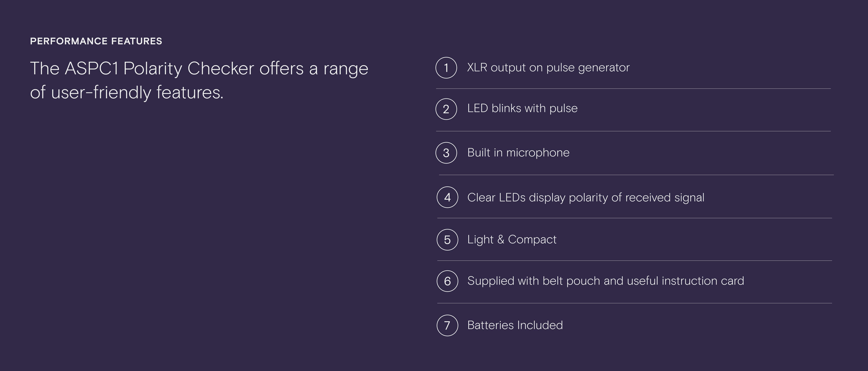Select 'Clear LEDs display polarity' feature line
This screenshot has width=868, height=371.
(586, 197)
